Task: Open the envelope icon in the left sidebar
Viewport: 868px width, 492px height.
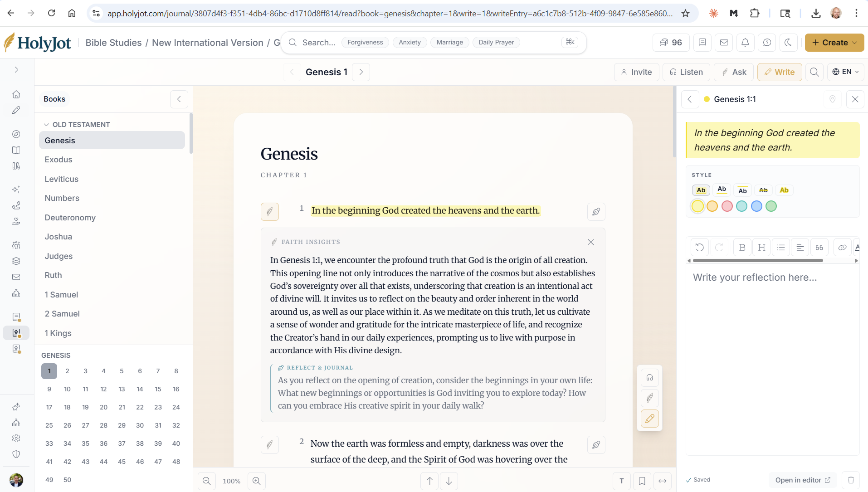Action: click(x=16, y=277)
